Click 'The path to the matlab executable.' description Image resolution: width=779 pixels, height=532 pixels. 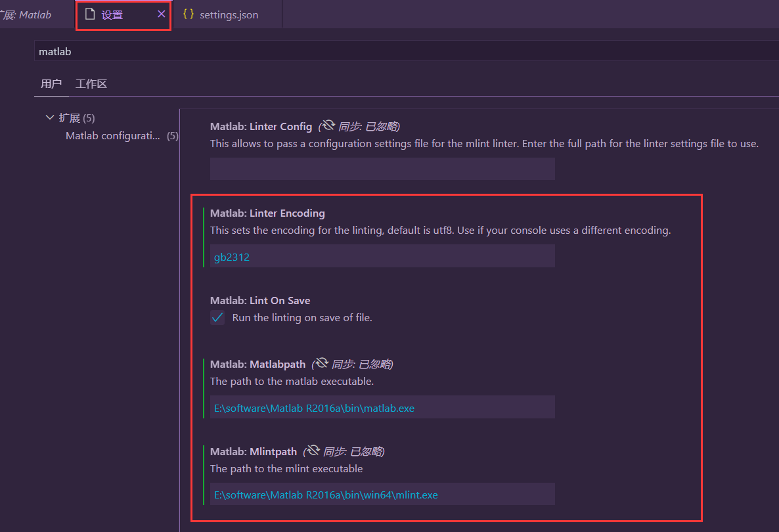pos(292,382)
